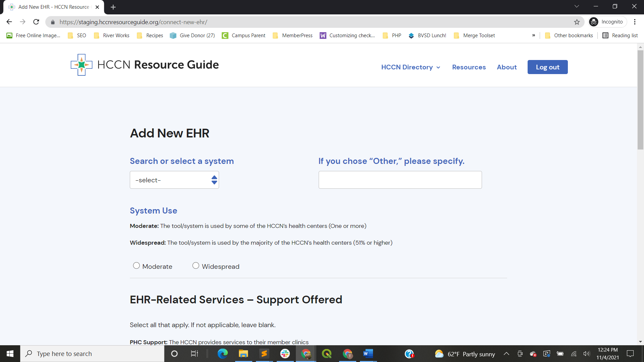Launch Microsoft Edge from taskbar
644x362 pixels.
point(223,354)
